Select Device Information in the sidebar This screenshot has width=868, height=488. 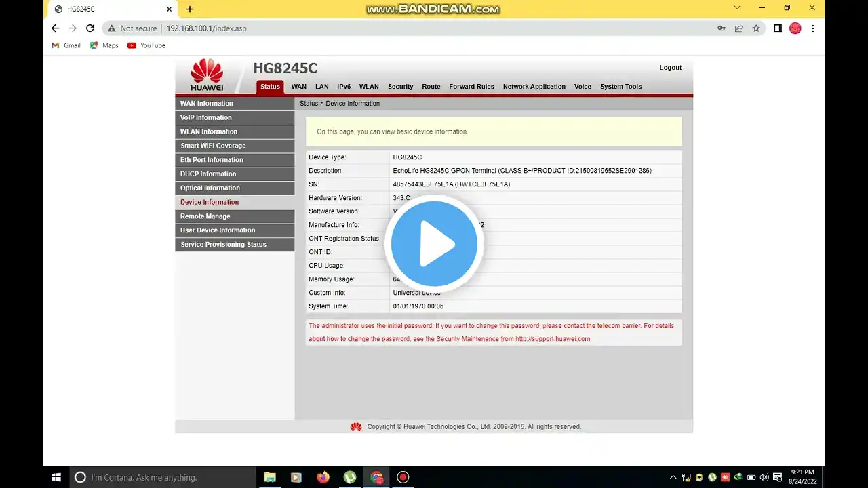235,202
